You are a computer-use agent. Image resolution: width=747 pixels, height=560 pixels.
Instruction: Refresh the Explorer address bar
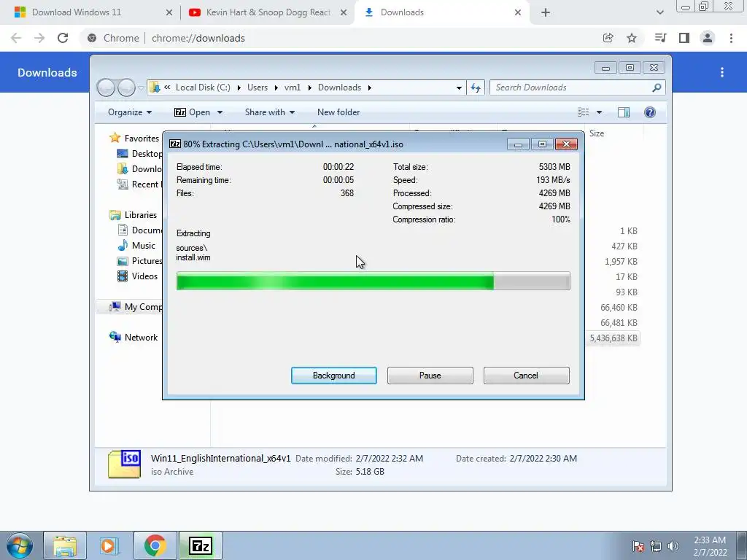point(476,87)
